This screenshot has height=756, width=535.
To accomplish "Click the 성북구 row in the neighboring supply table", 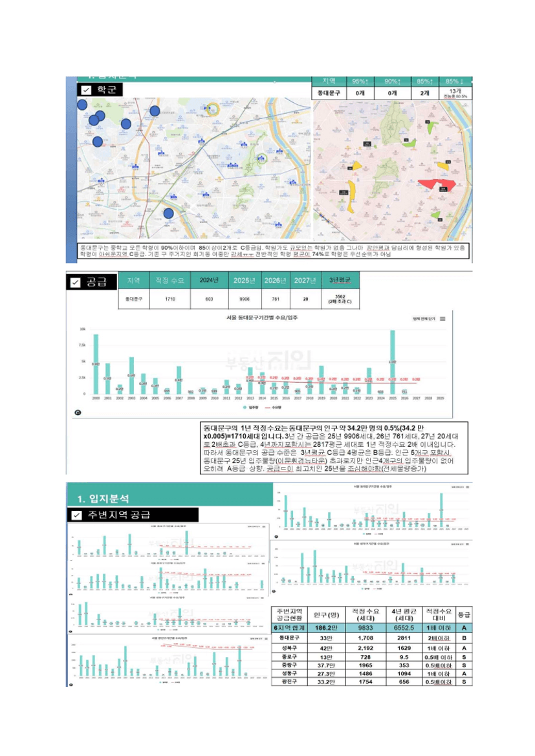I will click(371, 648).
